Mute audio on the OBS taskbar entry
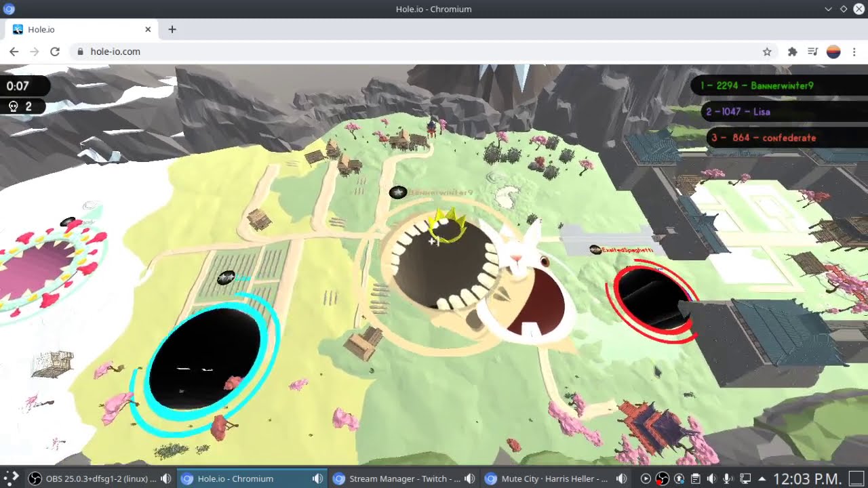This screenshot has width=868, height=488. click(165, 479)
